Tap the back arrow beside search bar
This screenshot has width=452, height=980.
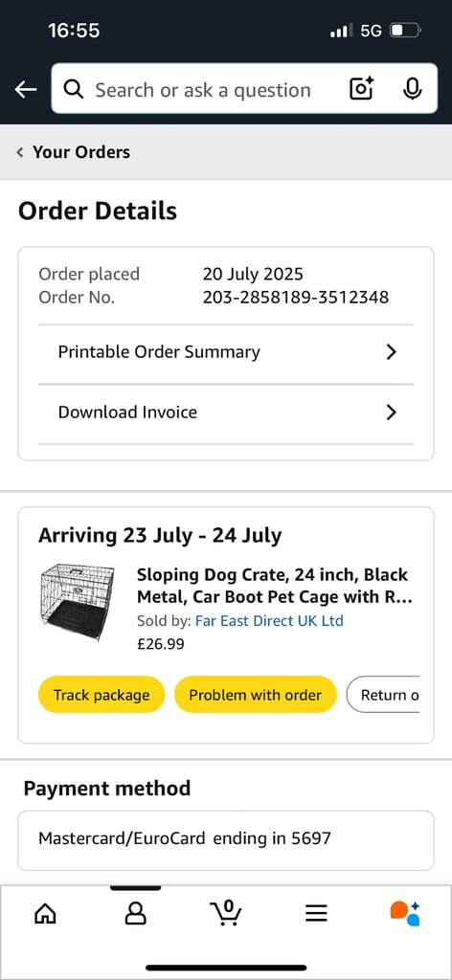26,90
